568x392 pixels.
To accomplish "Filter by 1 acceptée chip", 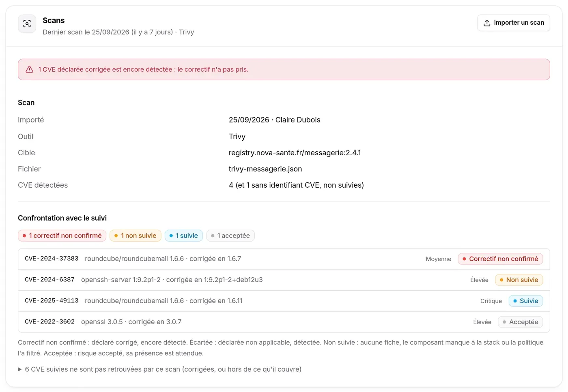I will click(230, 236).
